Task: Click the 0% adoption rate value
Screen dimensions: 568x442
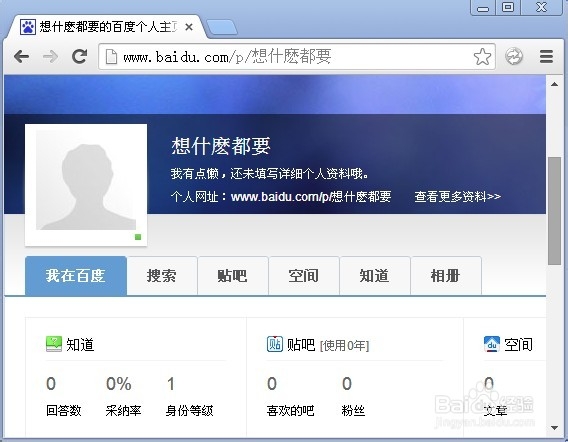Action: (x=118, y=384)
